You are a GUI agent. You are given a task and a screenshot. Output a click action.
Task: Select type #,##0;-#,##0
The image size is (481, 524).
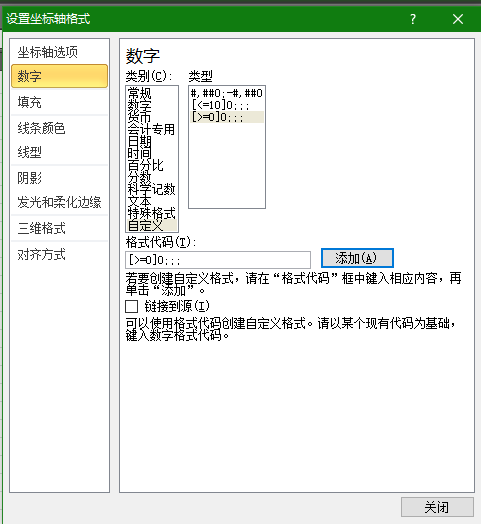click(227, 93)
